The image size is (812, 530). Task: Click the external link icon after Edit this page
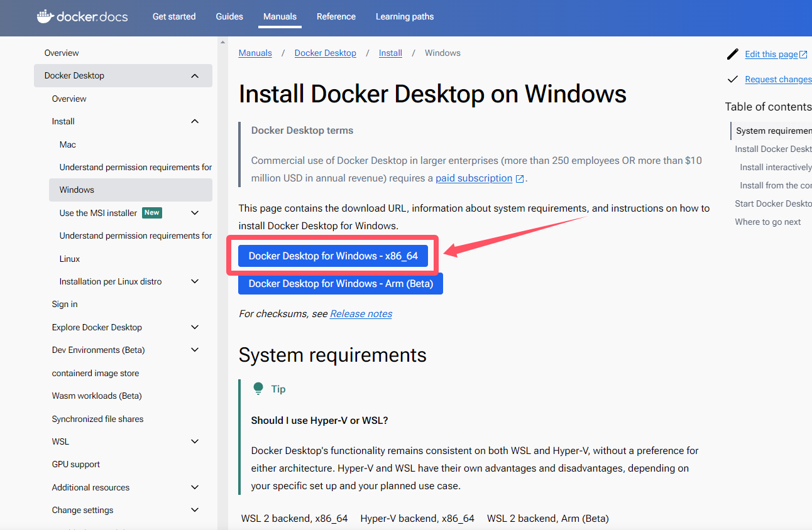tap(803, 55)
